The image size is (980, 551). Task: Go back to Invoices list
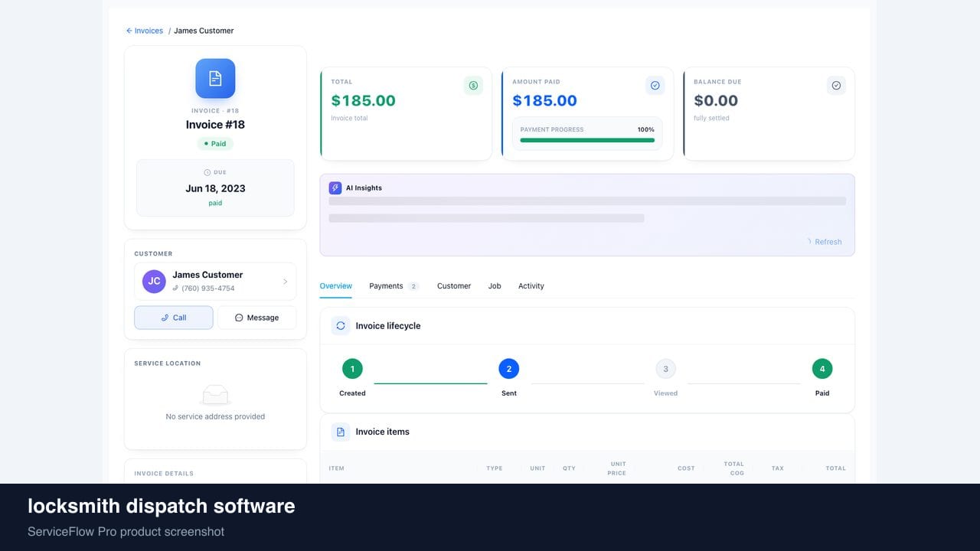tap(145, 31)
